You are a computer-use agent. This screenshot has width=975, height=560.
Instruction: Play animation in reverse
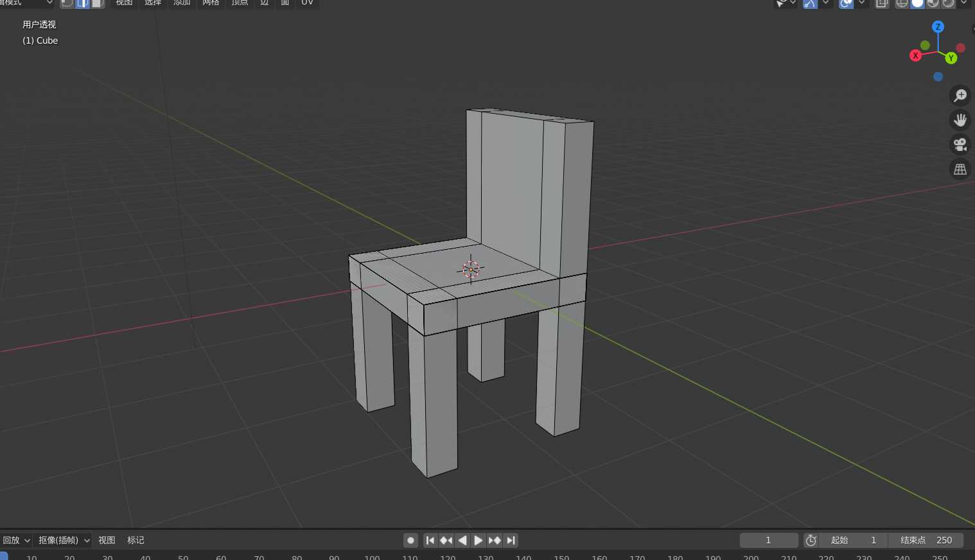coord(462,541)
